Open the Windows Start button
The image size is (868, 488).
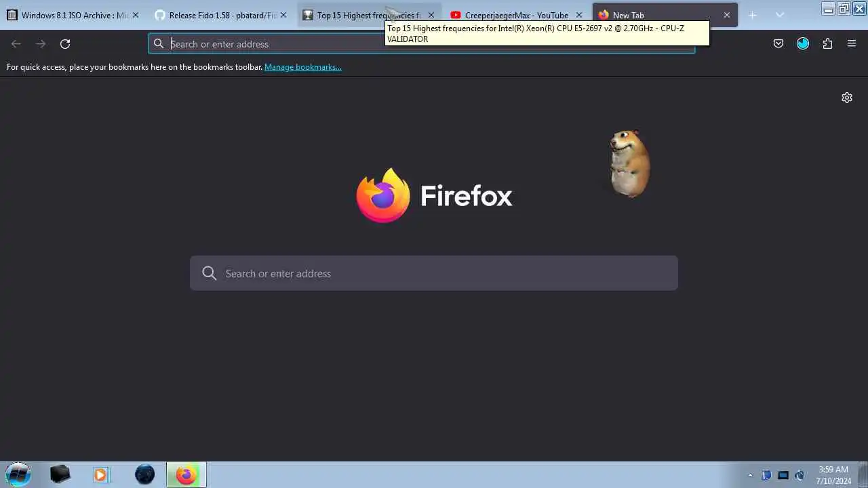coord(18,474)
